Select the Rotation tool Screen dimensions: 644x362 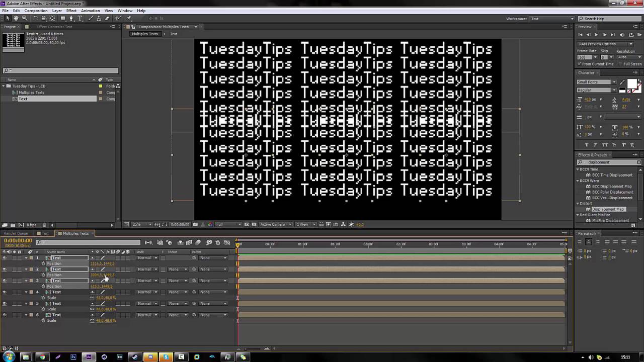tap(35, 18)
